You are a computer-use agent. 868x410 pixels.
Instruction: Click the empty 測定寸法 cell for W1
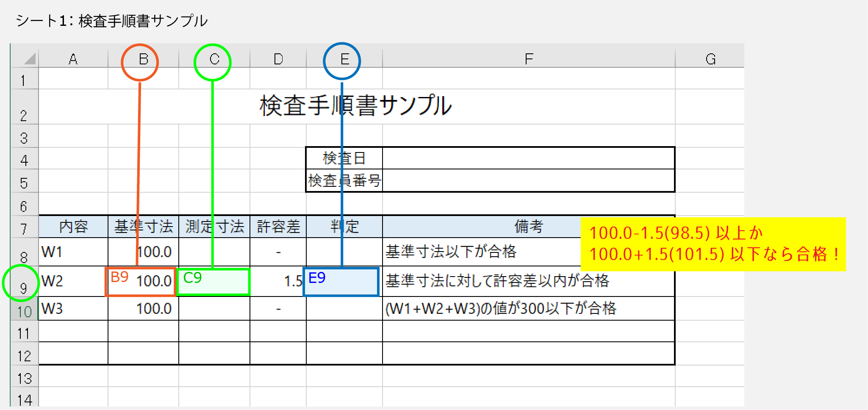[x=214, y=252]
